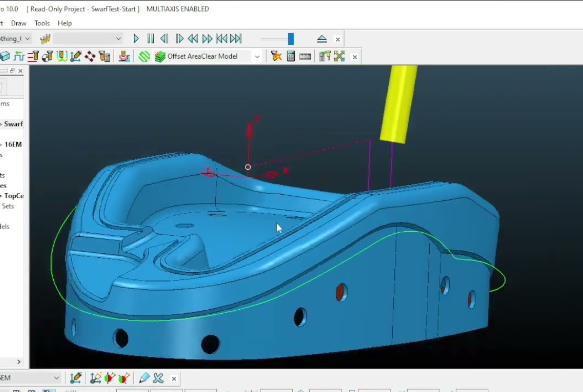Click the Block definition icon
583x392 pixels.
tap(5, 56)
